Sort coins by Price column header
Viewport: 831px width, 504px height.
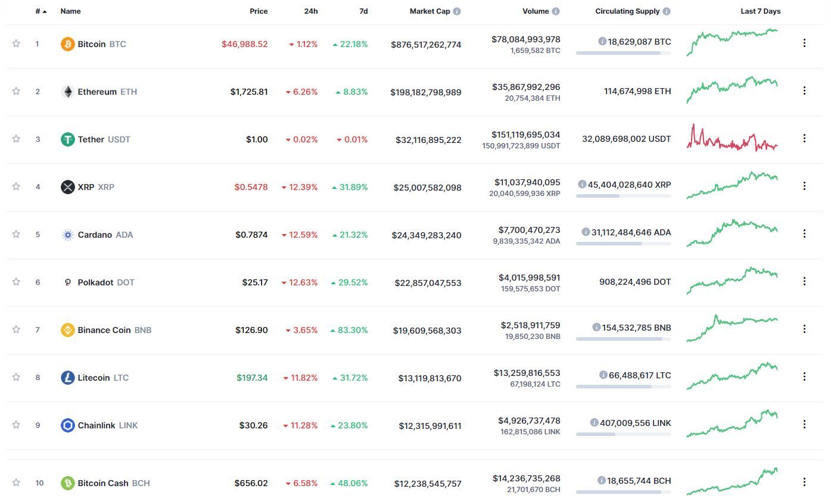tap(259, 11)
